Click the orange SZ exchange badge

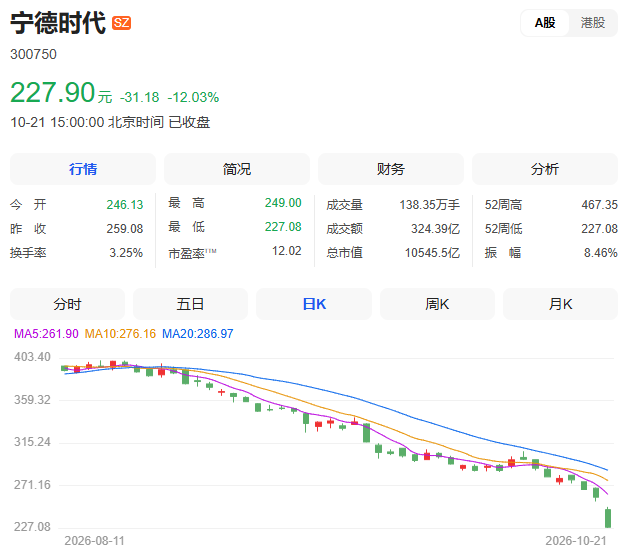tap(121, 23)
